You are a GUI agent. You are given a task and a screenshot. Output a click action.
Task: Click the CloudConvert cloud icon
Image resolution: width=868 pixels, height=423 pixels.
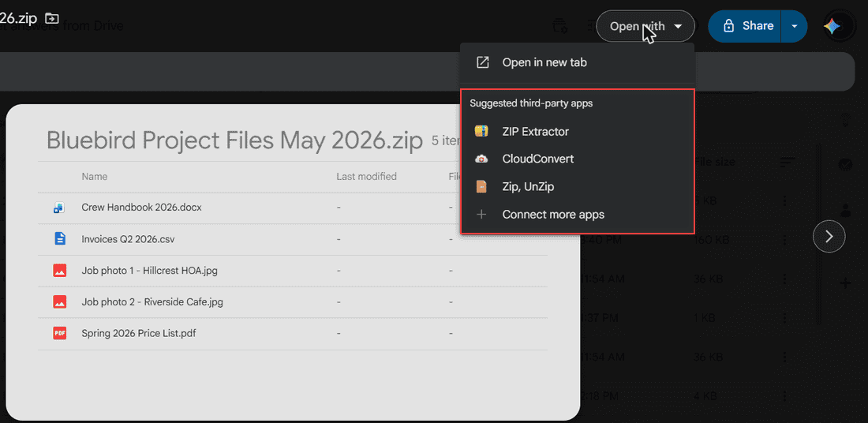coord(481,159)
